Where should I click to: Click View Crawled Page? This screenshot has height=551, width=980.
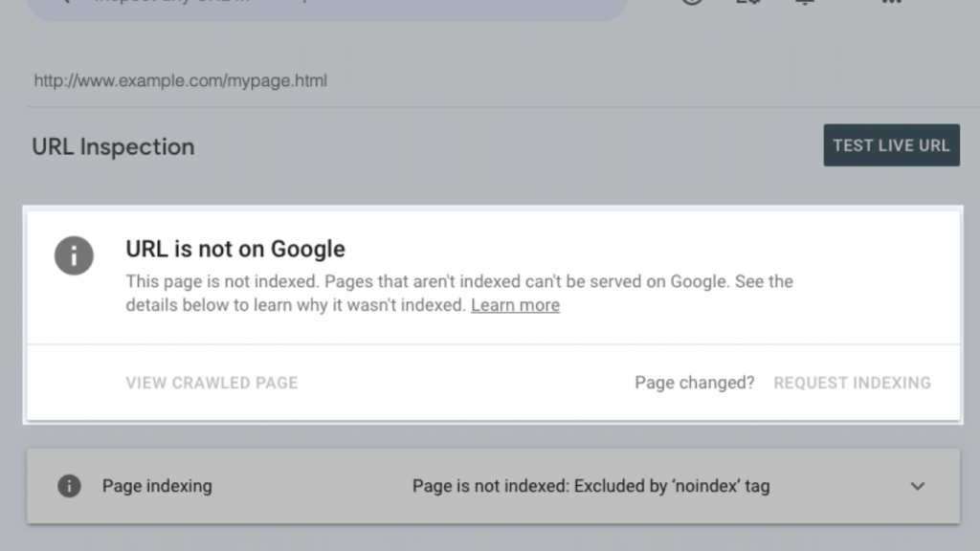click(x=212, y=383)
